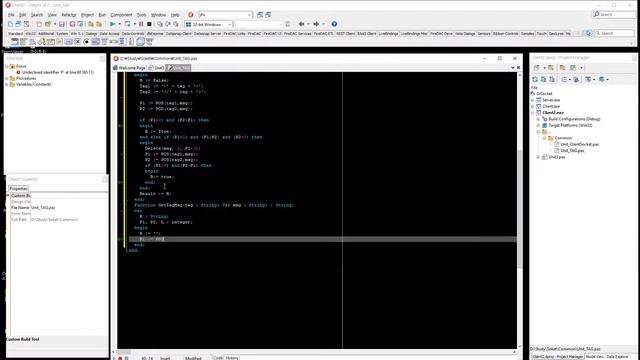Click the save desktop layout icon
The image size is (640, 360).
[260, 15]
